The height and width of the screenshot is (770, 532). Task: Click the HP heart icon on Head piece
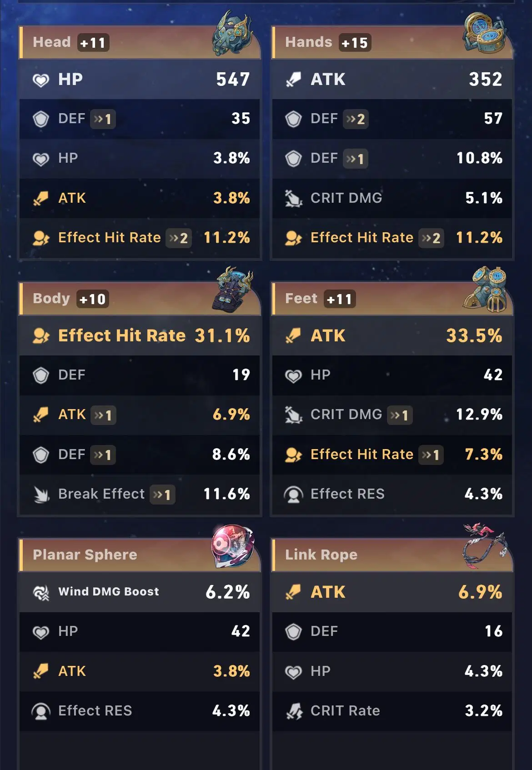point(41,79)
